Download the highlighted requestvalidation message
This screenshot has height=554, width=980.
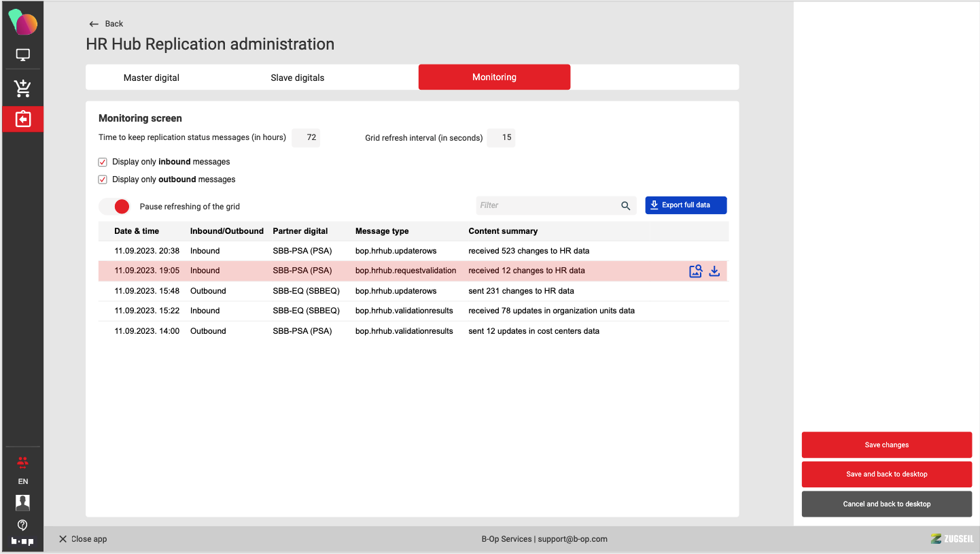point(714,271)
